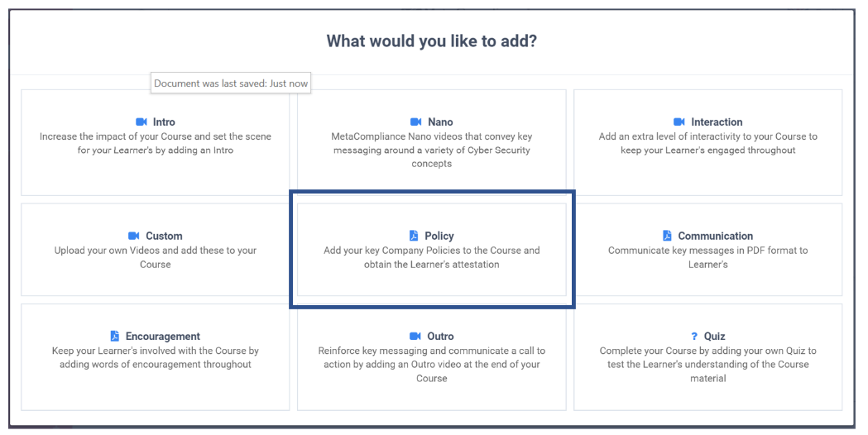The width and height of the screenshot is (868, 435).
Task: Add an Interaction via its description text
Action: [x=708, y=143]
